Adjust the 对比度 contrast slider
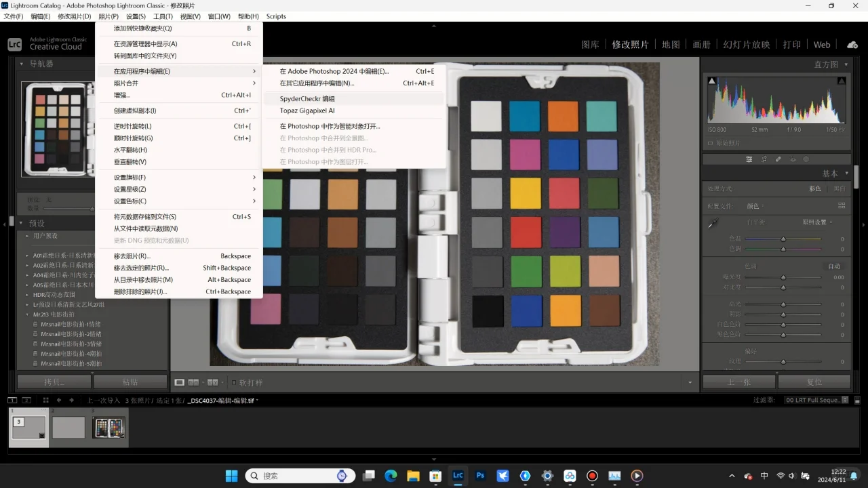Image resolution: width=868 pixels, height=488 pixels. [783, 287]
